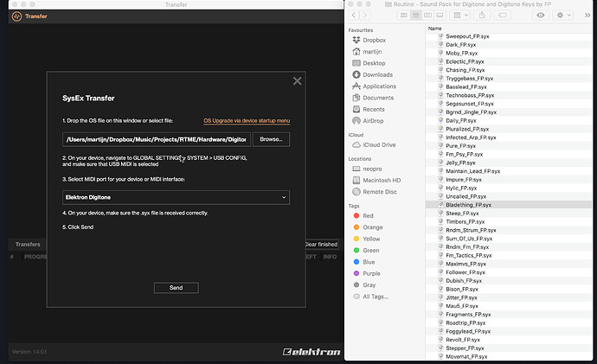Switch Finder to gallery view

[x=440, y=16]
